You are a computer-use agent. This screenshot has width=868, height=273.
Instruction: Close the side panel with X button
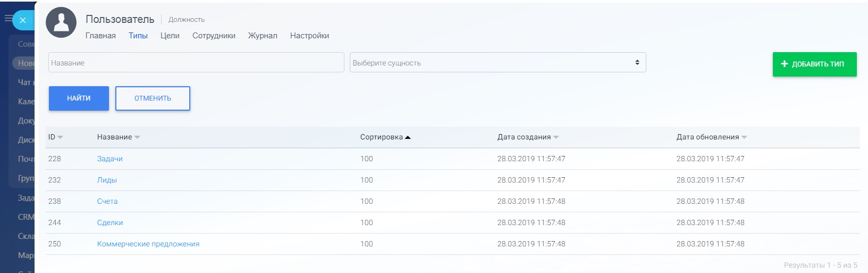pos(22,20)
